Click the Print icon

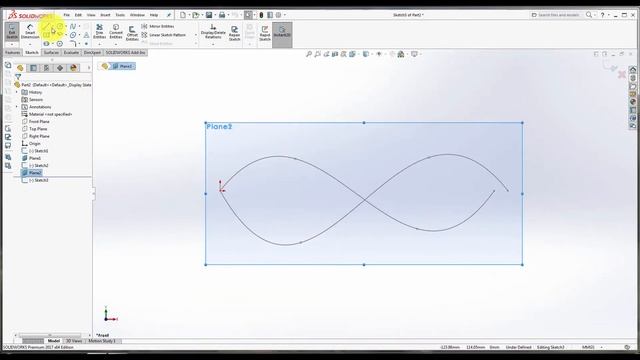pyautogui.click(x=222, y=15)
